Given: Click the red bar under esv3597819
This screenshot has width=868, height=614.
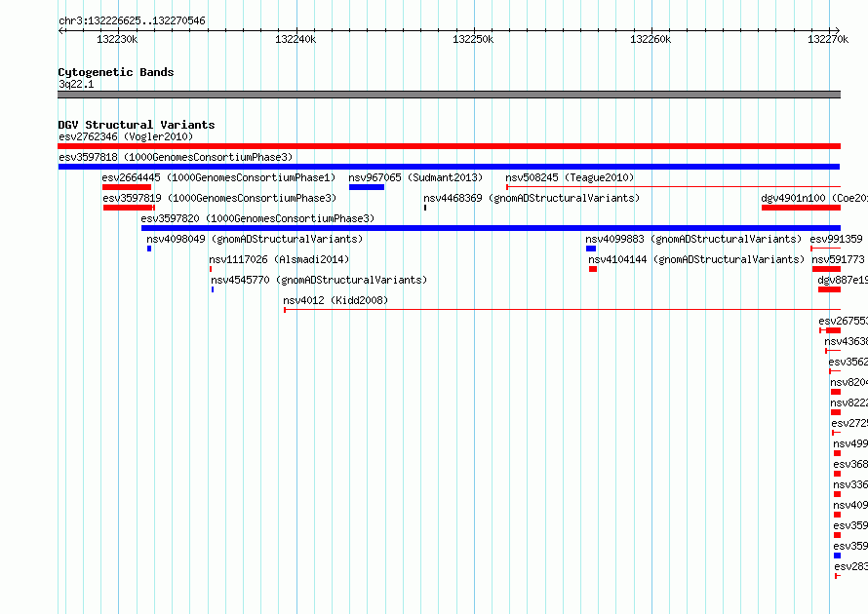Looking at the screenshot, I should [x=129, y=208].
